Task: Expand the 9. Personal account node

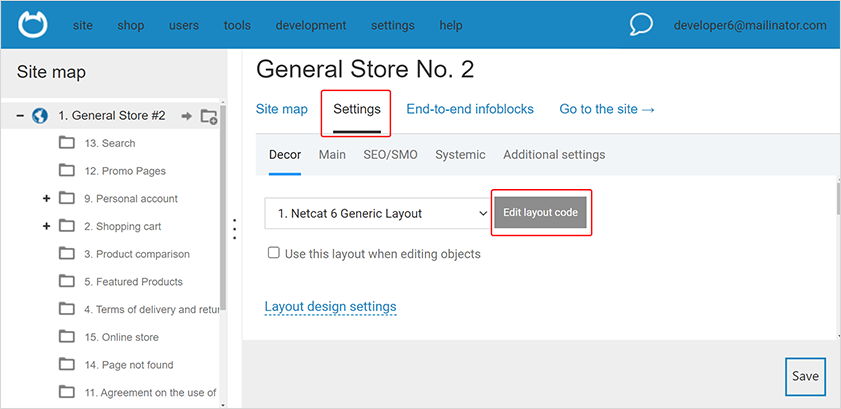Action: point(46,198)
